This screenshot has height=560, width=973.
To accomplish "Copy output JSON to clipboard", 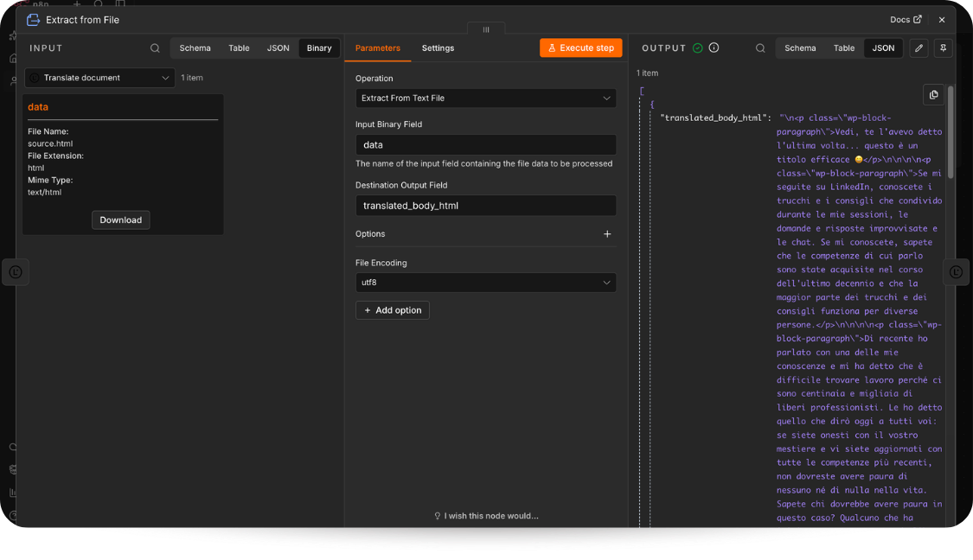I will 934,95.
